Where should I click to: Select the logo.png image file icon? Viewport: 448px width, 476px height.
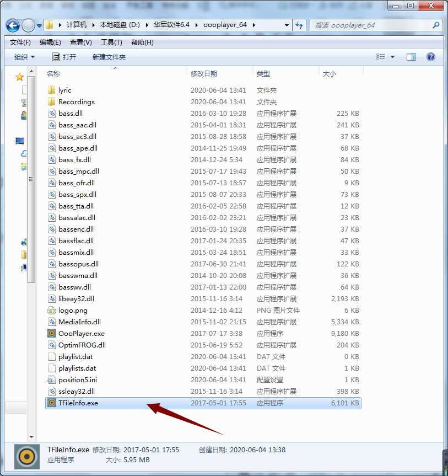tap(52, 310)
